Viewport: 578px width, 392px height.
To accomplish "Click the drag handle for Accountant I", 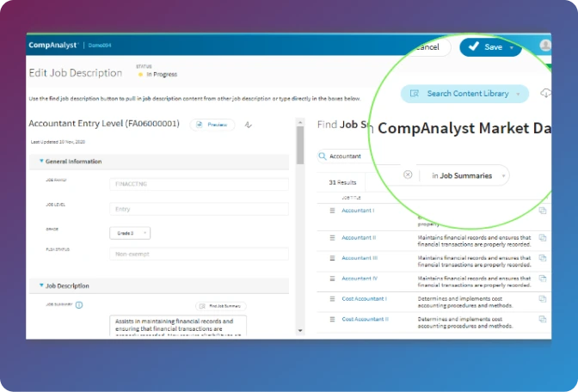I will tap(332, 211).
